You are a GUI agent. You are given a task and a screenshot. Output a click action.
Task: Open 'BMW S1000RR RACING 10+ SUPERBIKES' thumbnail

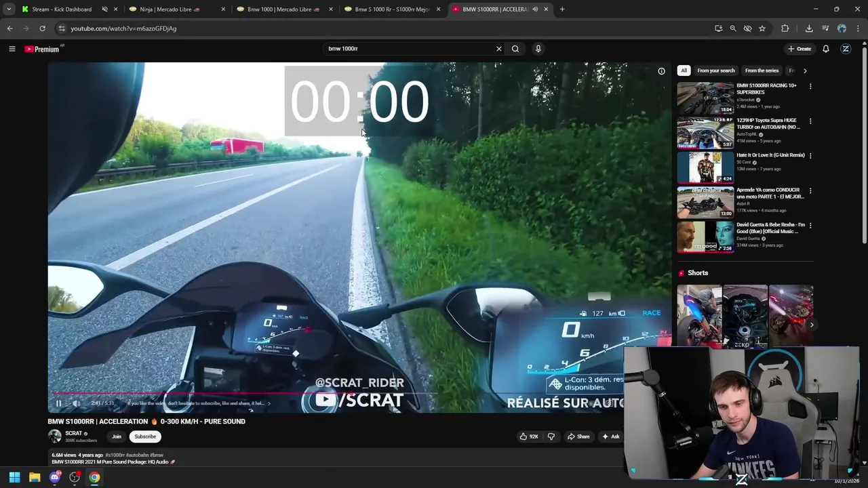[x=705, y=98]
